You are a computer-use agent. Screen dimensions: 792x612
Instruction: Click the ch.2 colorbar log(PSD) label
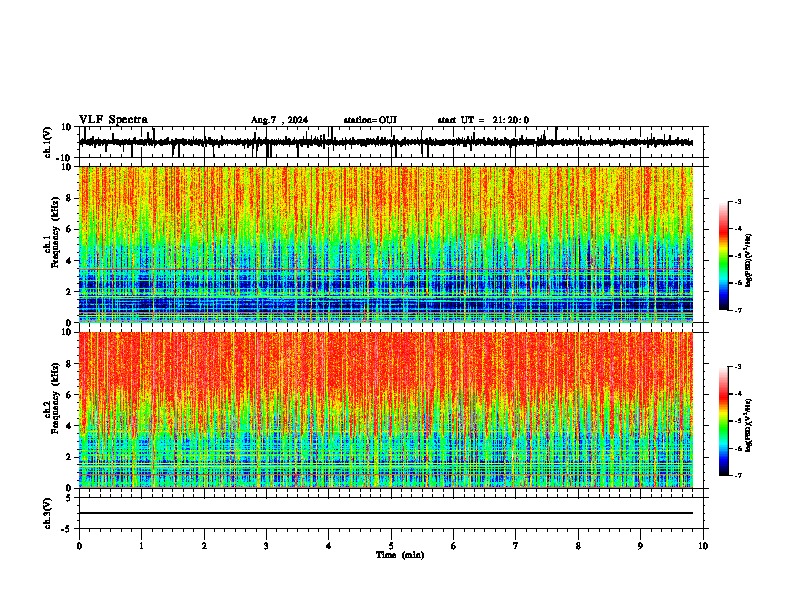pos(749,425)
